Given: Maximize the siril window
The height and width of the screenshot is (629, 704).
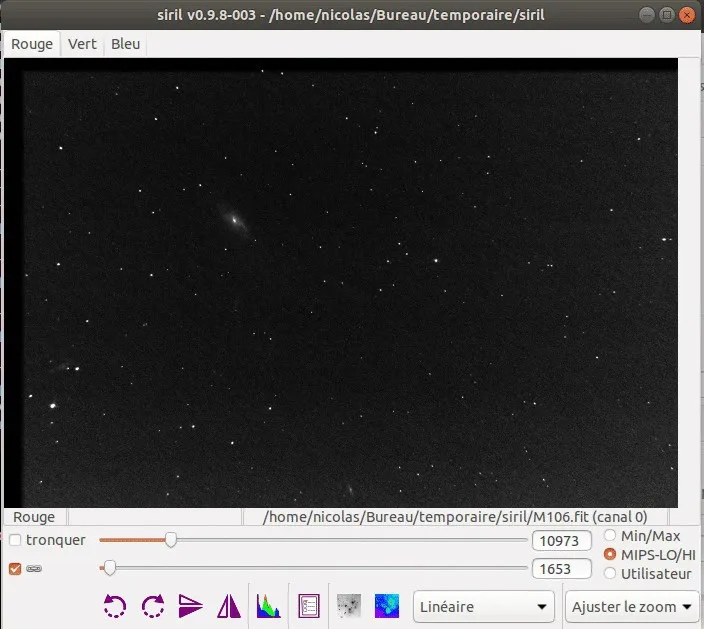Looking at the screenshot, I should [x=667, y=15].
